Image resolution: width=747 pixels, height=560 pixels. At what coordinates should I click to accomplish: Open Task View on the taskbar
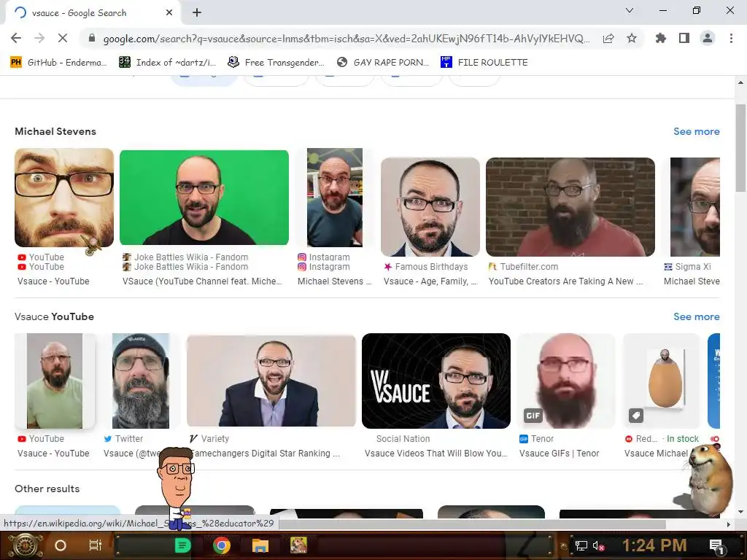point(96,545)
